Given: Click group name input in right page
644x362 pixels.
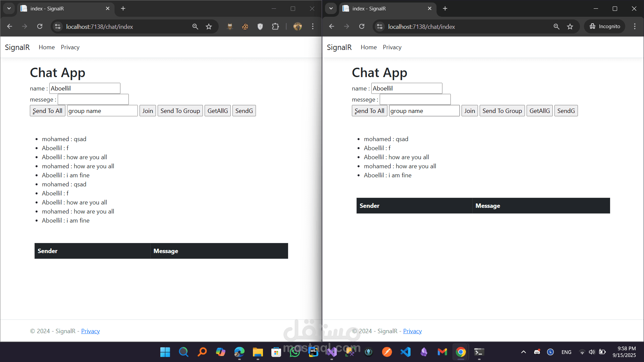Looking at the screenshot, I should (x=424, y=111).
